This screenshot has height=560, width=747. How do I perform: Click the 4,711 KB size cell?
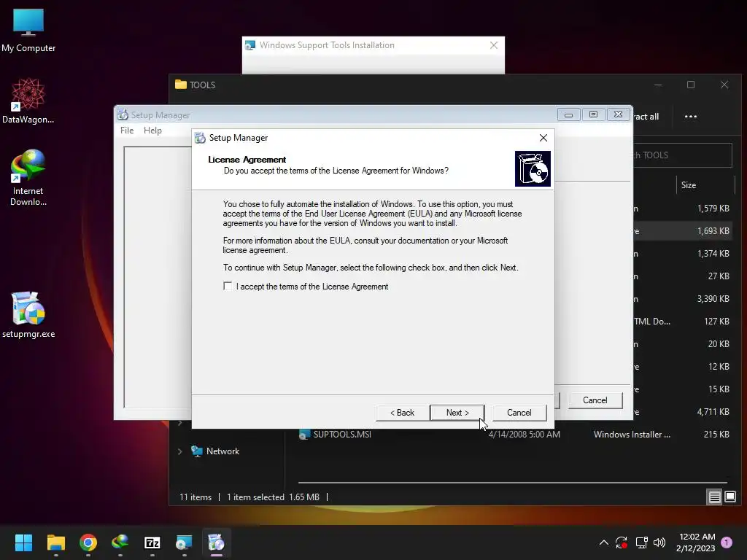click(713, 412)
